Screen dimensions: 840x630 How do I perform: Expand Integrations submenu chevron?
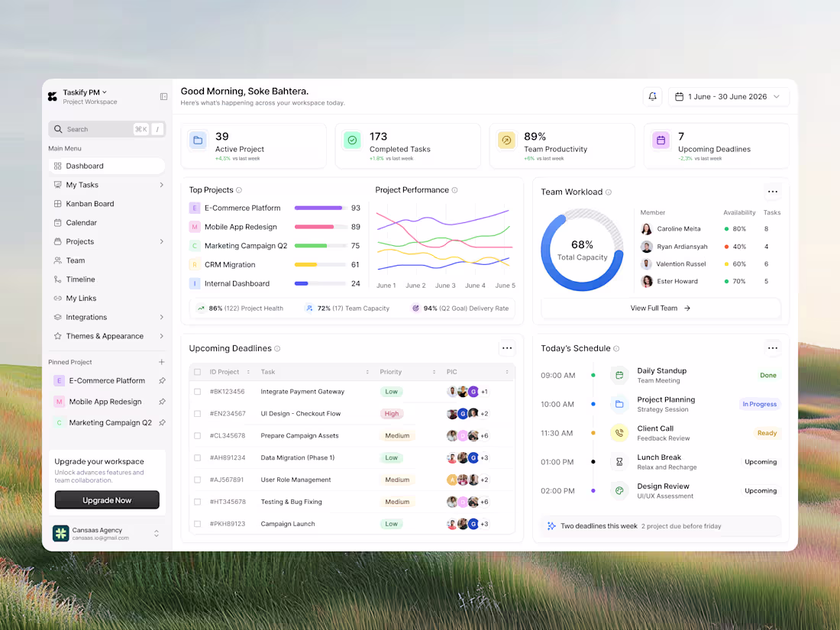[161, 317]
